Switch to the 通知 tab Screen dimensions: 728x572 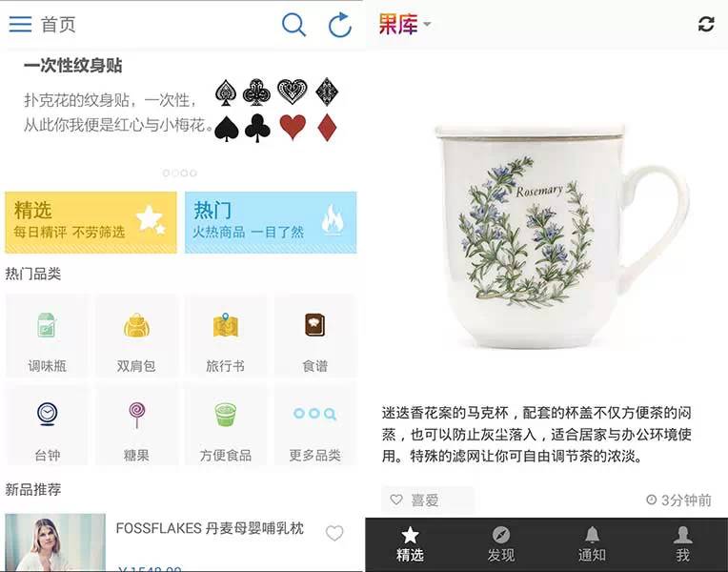(592, 544)
